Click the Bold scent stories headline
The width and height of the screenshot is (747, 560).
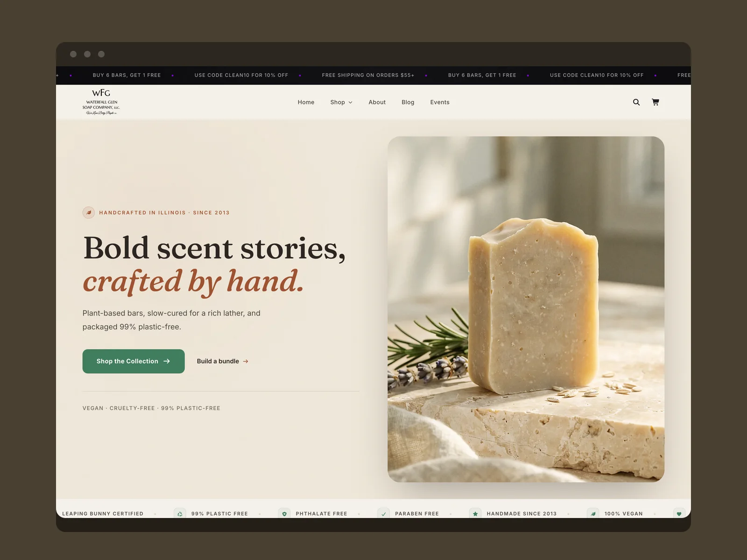(214, 248)
